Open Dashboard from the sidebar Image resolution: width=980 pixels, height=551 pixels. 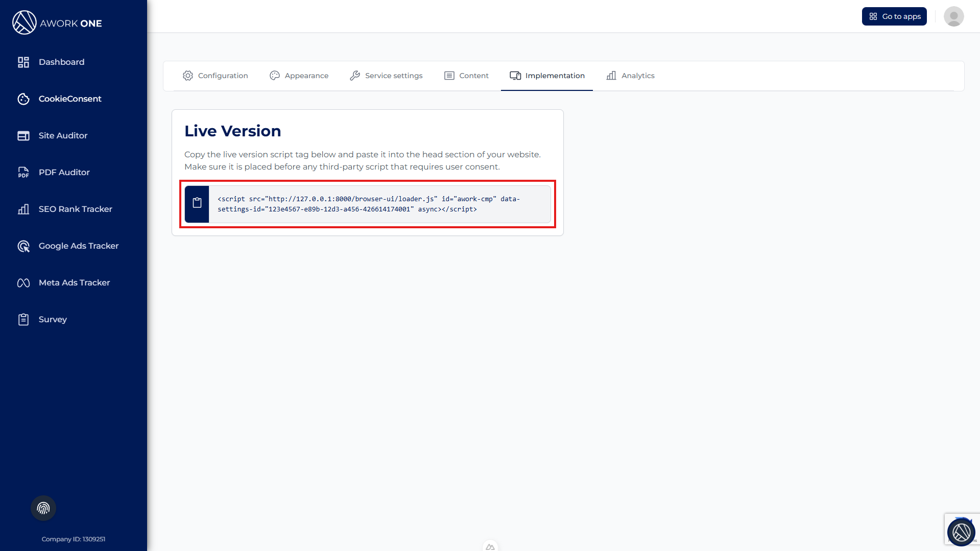tap(61, 62)
